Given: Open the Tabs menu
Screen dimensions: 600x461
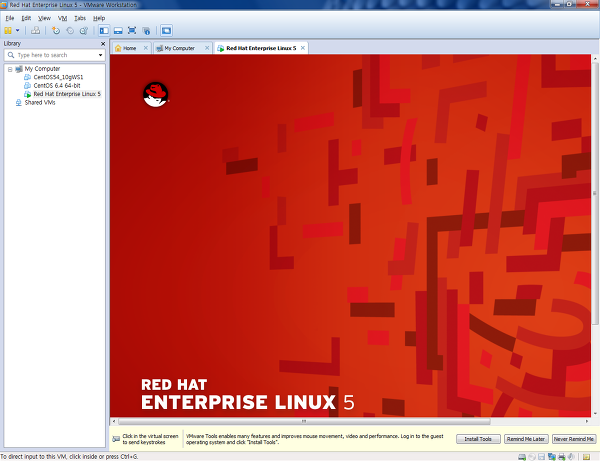Looking at the screenshot, I should 80,18.
